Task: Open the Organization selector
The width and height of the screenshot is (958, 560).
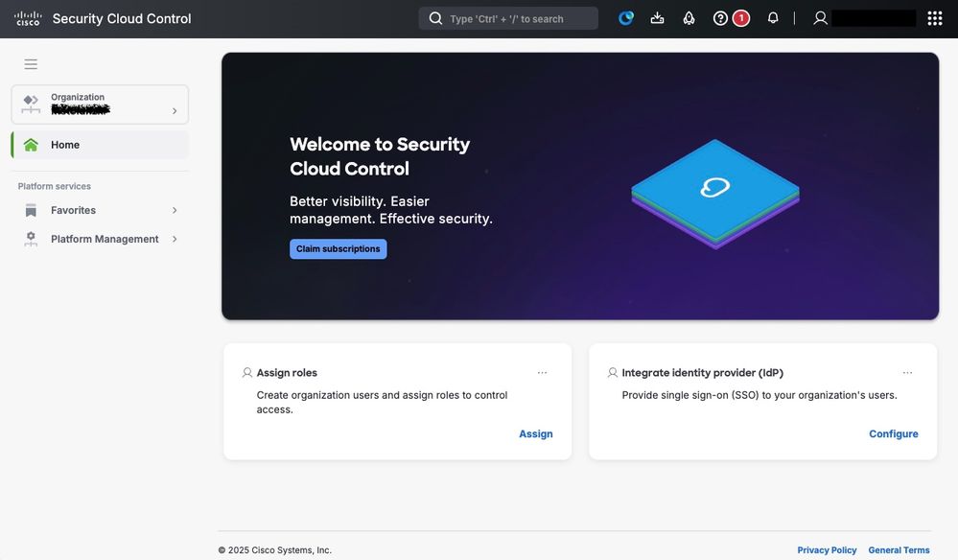Action: coord(100,105)
